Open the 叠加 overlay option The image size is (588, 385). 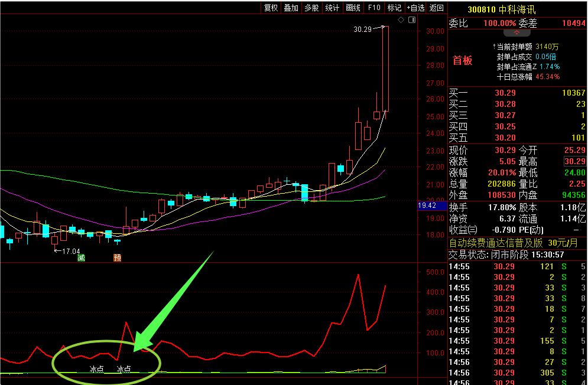click(x=291, y=8)
